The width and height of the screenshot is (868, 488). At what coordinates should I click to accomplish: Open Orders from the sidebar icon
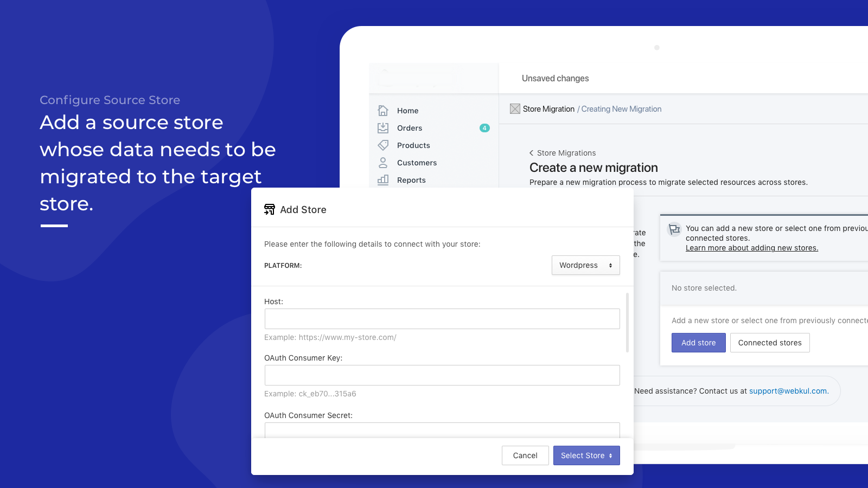pos(383,128)
